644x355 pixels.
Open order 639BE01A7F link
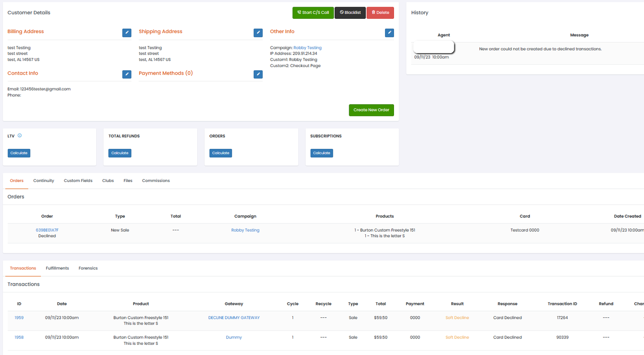tap(47, 230)
